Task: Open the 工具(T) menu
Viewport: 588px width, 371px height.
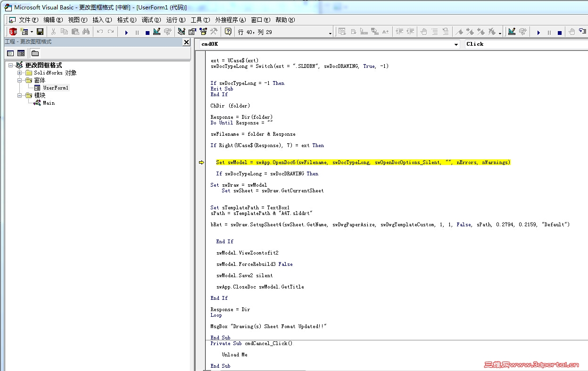Action: click(x=200, y=20)
